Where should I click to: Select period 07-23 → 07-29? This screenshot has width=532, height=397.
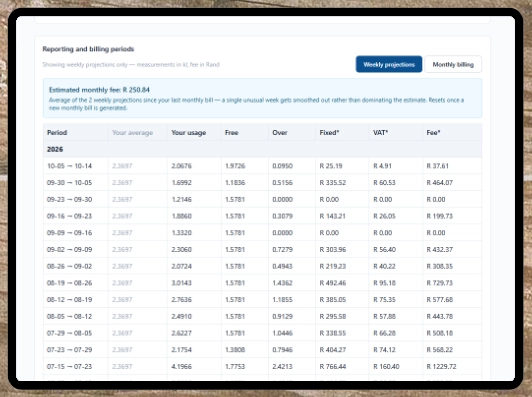pos(69,350)
